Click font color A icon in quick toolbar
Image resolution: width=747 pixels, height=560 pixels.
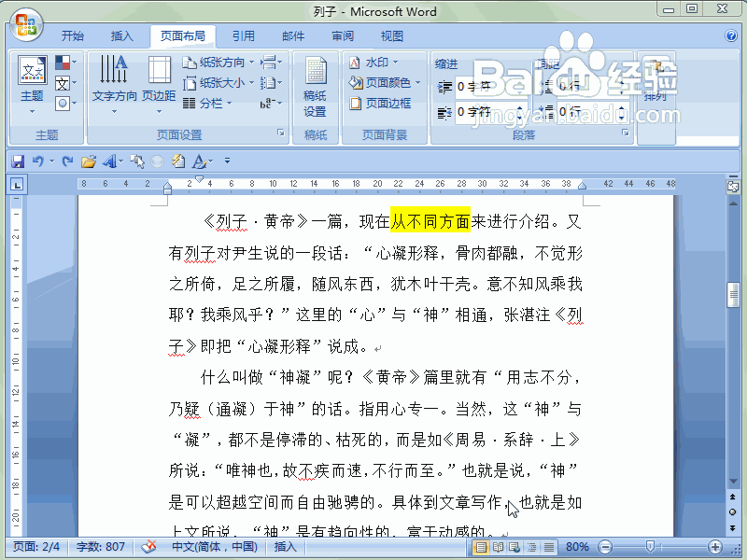coord(199,161)
